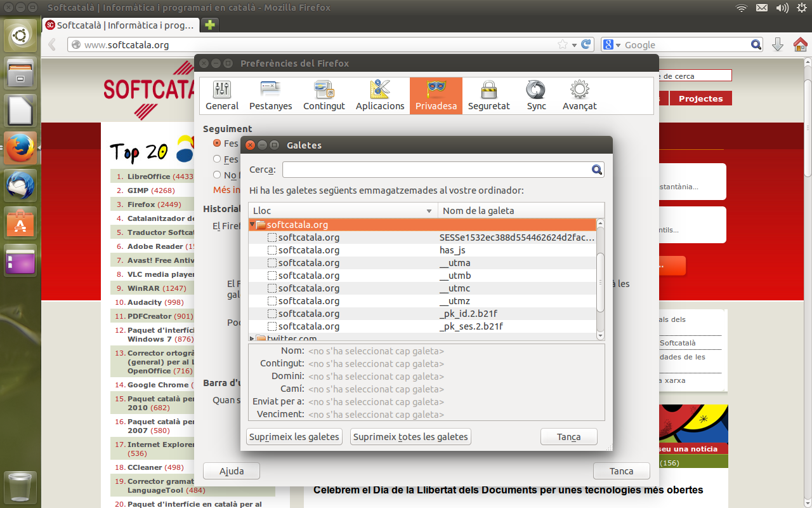This screenshot has width=812, height=508.
Task: Switch to the Softcatalà browser tab
Action: [121, 25]
